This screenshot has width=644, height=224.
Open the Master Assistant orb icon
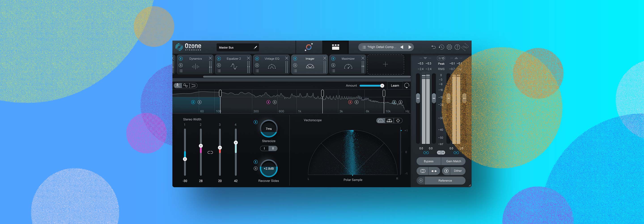(309, 47)
